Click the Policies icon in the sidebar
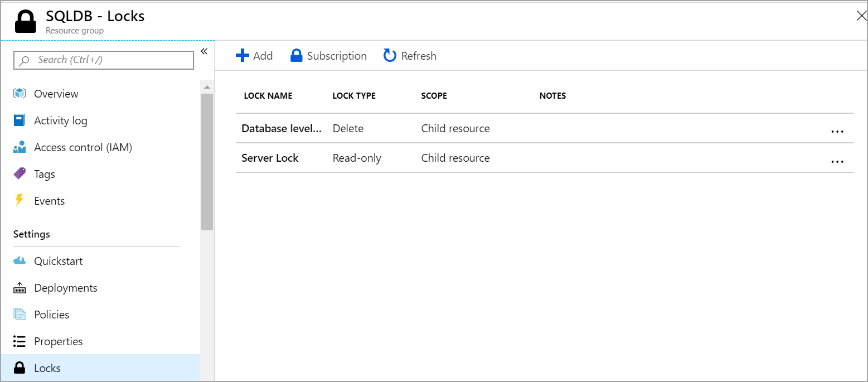 [x=20, y=315]
